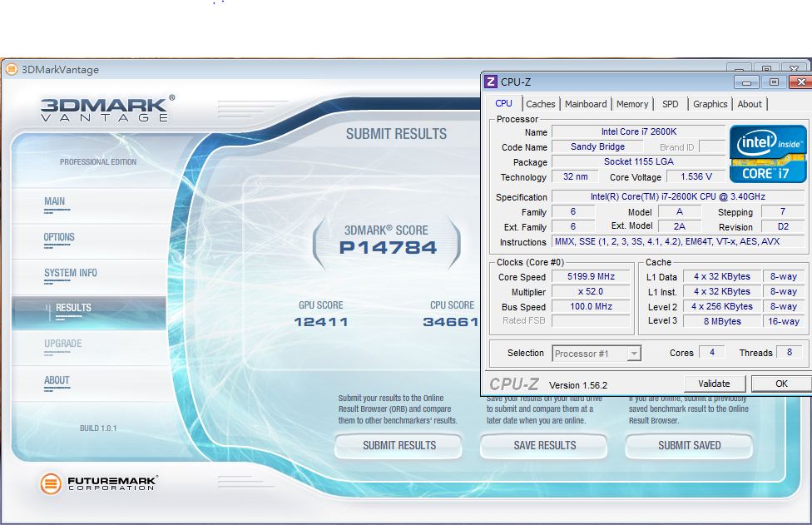
Task: Open the Mainboard tab in CPU-Z
Action: (x=586, y=104)
